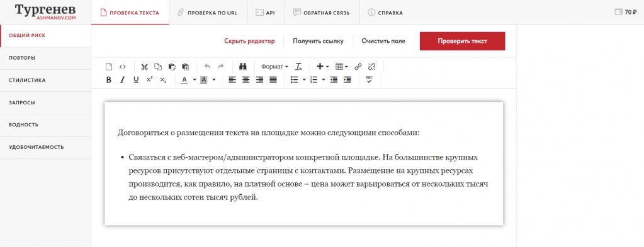Toggle underline formatting

coord(136,80)
